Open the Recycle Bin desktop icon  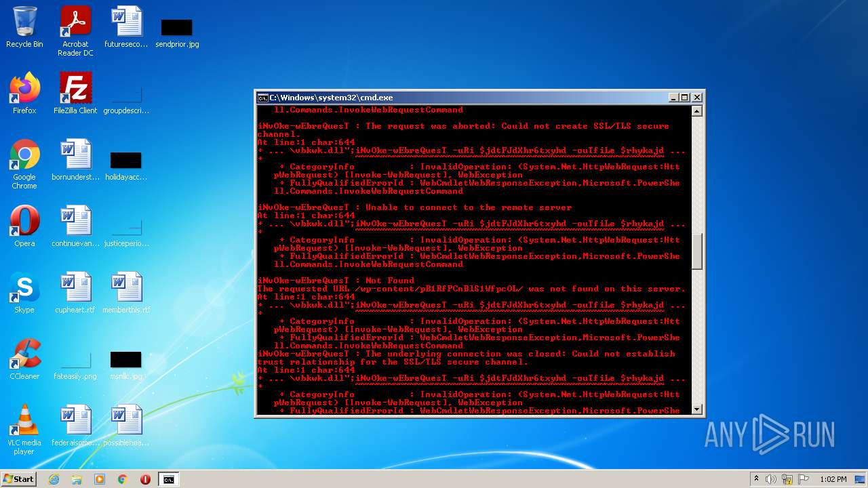click(x=24, y=28)
